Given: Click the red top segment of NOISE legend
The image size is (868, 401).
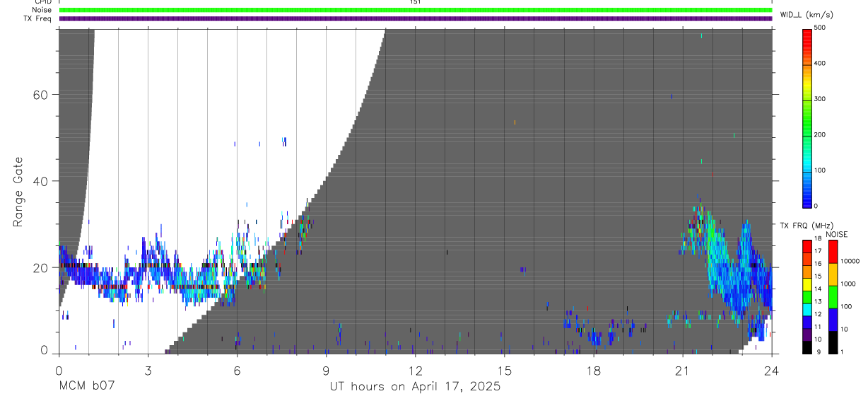Looking at the screenshot, I should pos(833,252).
